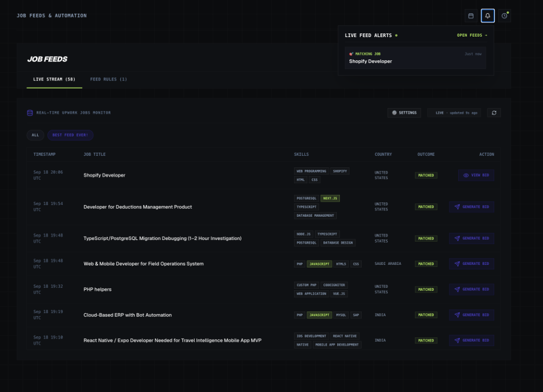Click the Outcome column header
The width and height of the screenshot is (543, 392).
(x=426, y=154)
